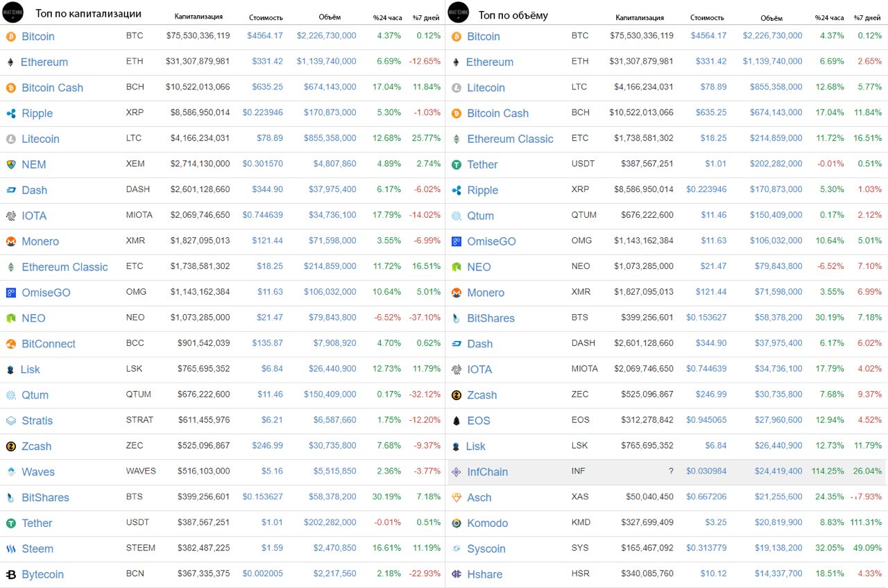888x588 pixels.
Task: Open the Hshare coin link
Action: tap(485, 575)
